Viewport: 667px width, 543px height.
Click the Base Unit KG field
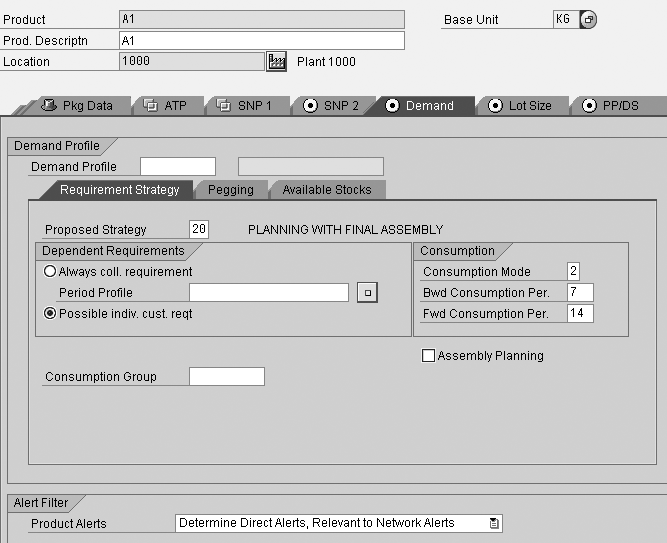[566, 19]
